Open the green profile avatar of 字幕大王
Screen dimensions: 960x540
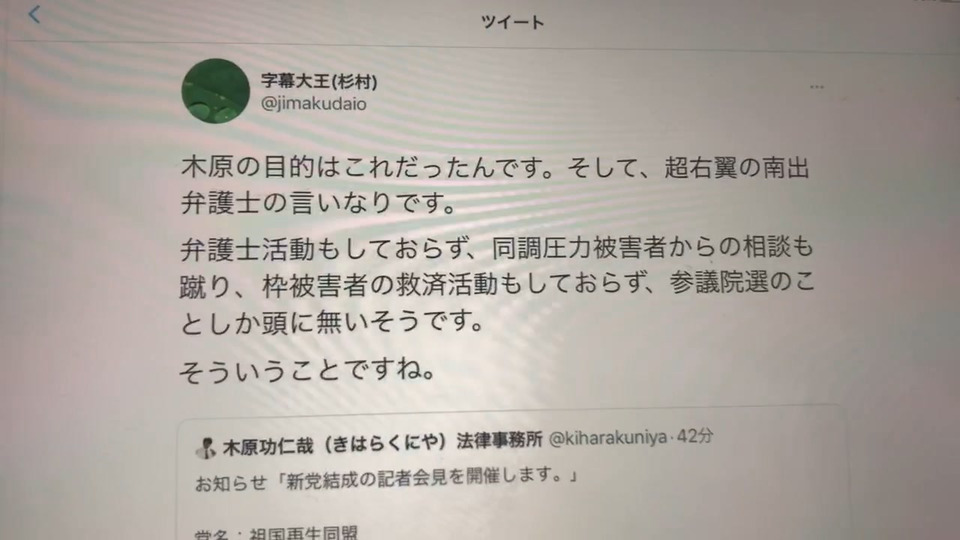coord(216,91)
